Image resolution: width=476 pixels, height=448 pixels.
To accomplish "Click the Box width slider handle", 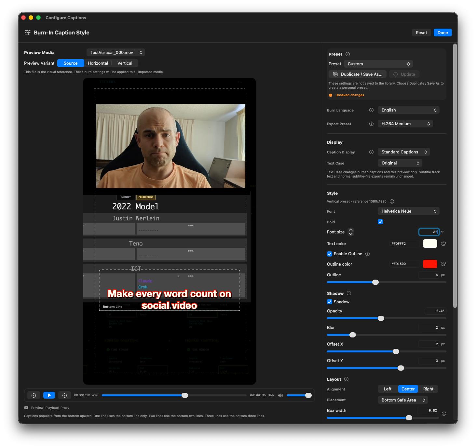I will point(409,418).
